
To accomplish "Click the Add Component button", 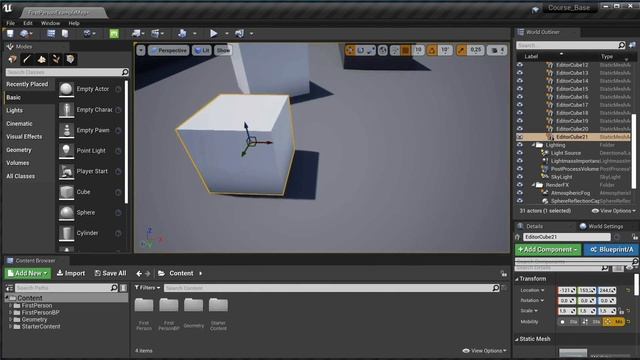I will [548, 249].
